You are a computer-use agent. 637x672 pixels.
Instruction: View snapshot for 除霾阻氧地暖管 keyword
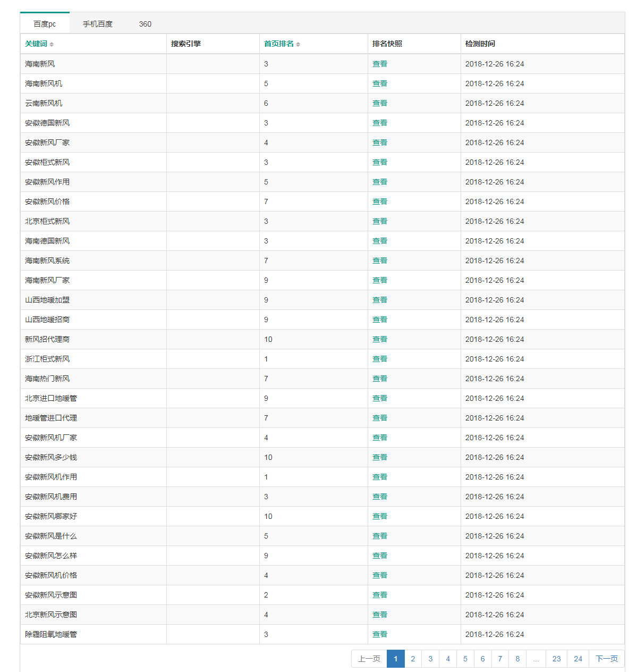[379, 634]
